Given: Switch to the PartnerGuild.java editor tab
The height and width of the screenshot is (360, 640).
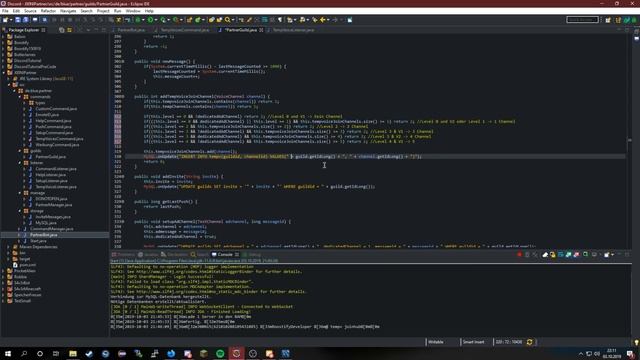Looking at the screenshot, I should 241,30.
